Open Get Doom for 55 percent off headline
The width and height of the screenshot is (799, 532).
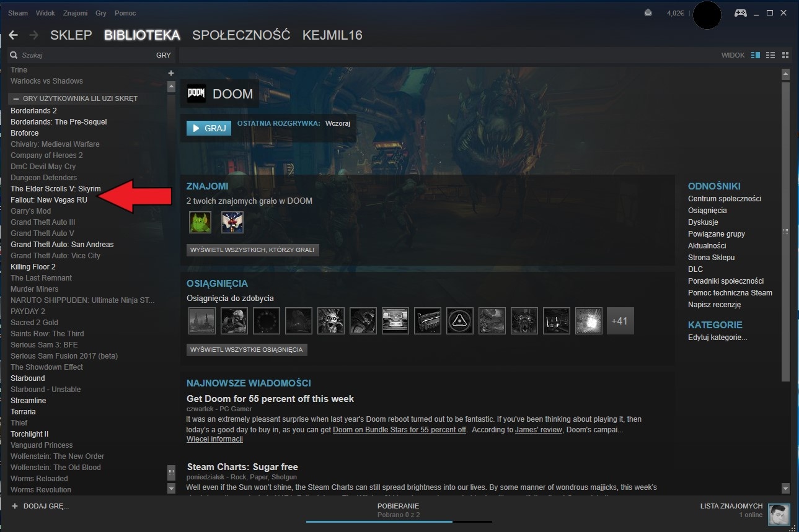pos(270,399)
